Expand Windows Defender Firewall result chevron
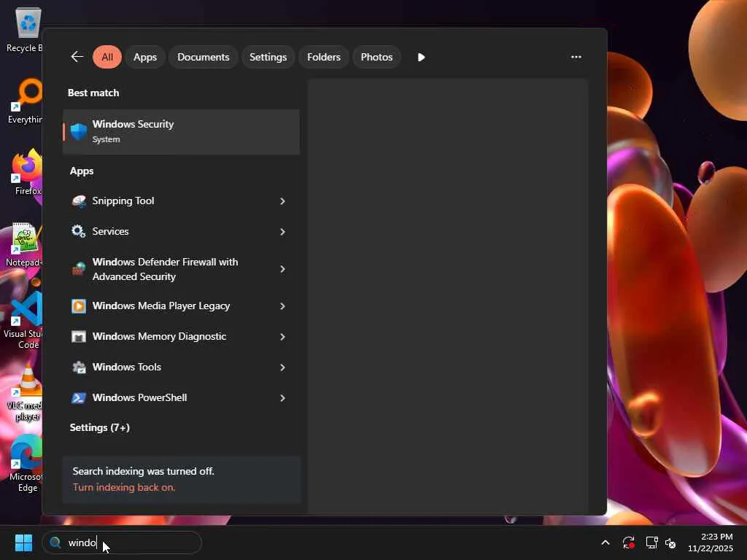This screenshot has width=747, height=560. [282, 269]
